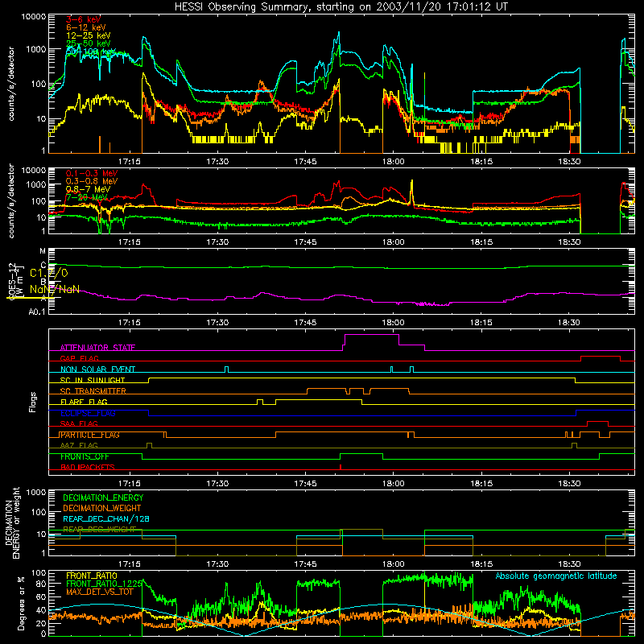This screenshot has width=644, height=644.
Task: Select the yellow 12-25 keV legend label
Action: [89, 35]
